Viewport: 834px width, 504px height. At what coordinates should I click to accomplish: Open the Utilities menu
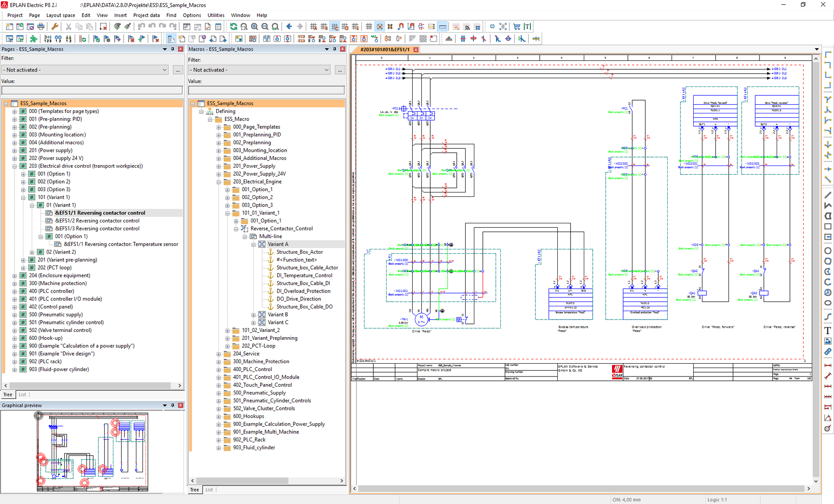tap(216, 15)
